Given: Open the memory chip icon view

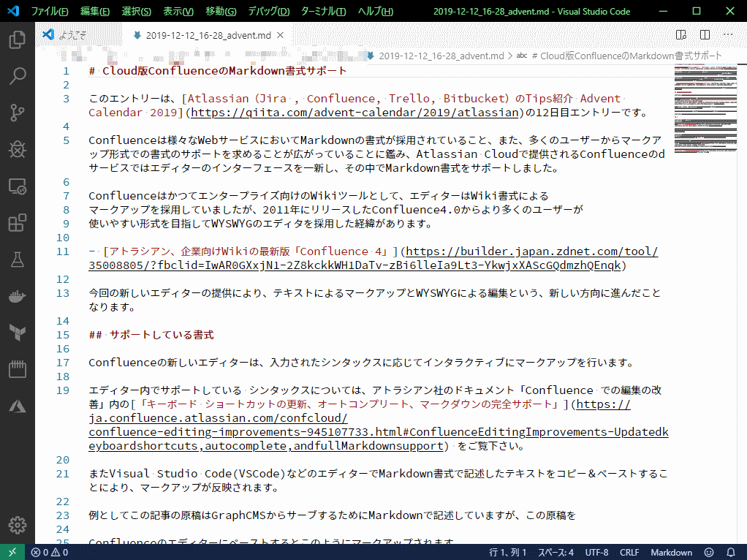Looking at the screenshot, I should coord(17,369).
